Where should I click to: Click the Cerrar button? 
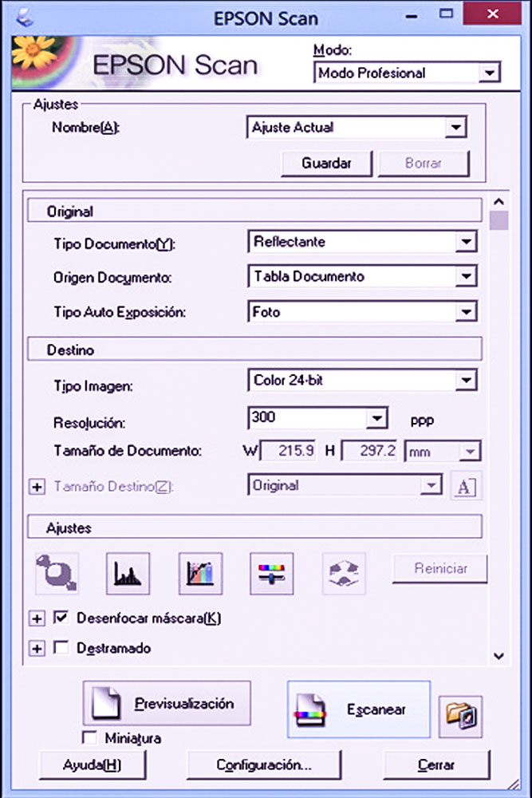click(436, 765)
